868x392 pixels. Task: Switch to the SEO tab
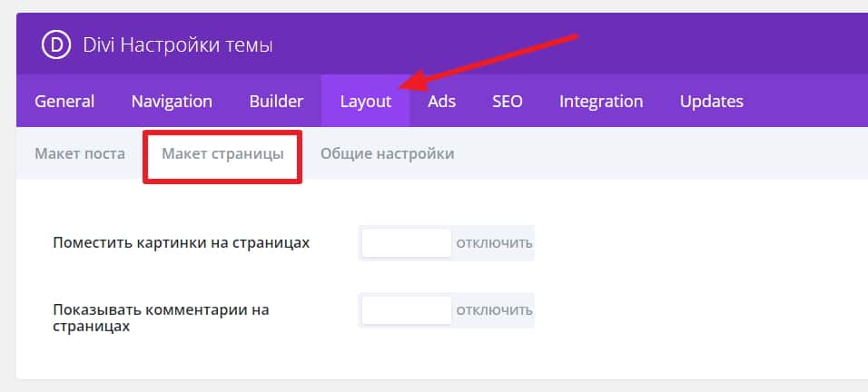click(508, 101)
